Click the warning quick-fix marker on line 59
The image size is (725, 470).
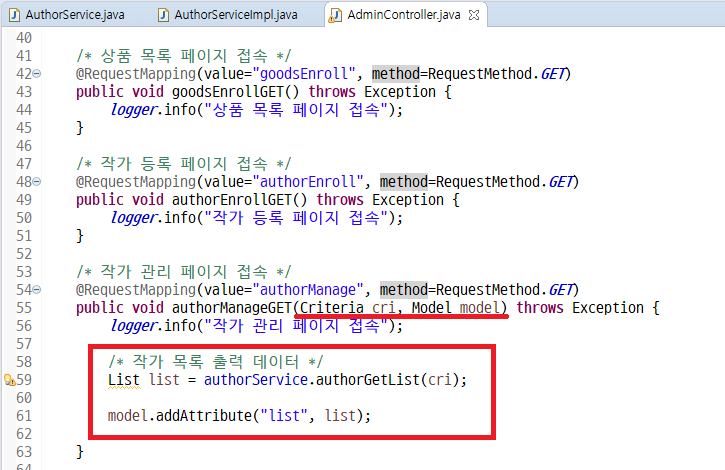pyautogui.click(x=9, y=380)
